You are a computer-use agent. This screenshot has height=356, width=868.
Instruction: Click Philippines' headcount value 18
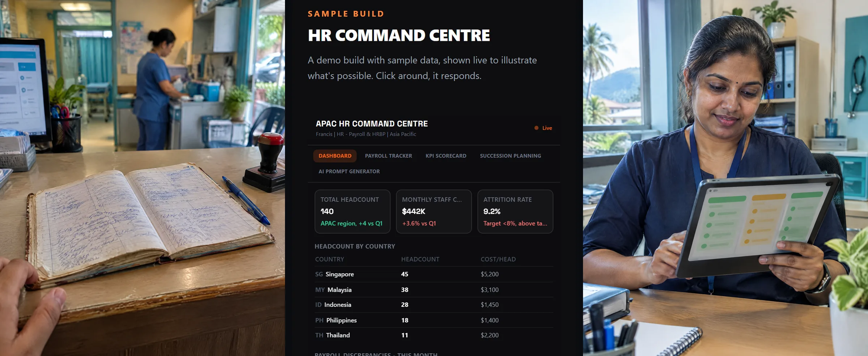click(405, 320)
